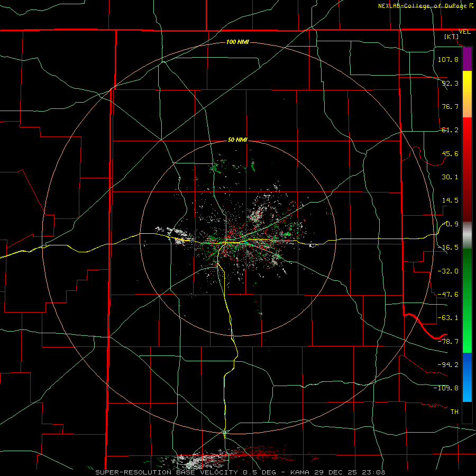
Task: Click the red segment of velocity color bar
Action: 467,169
